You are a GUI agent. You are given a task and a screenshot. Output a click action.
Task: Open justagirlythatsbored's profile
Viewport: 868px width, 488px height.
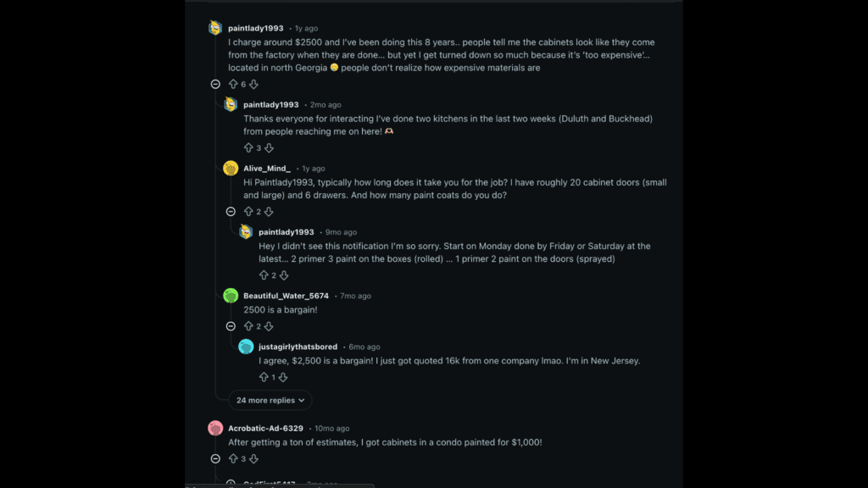pos(298,347)
